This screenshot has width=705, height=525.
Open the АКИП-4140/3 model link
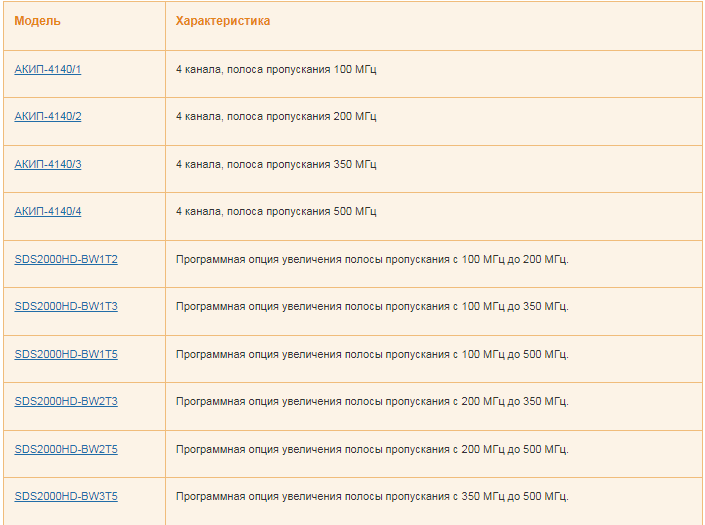pos(48,164)
